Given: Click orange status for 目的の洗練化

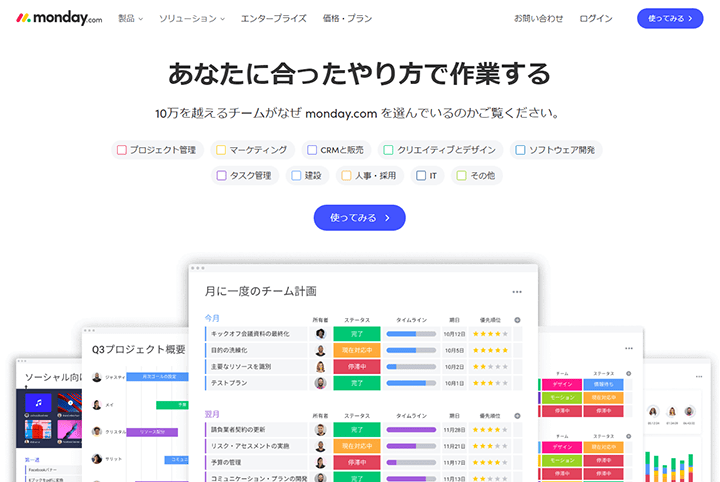Looking at the screenshot, I should coord(357,350).
